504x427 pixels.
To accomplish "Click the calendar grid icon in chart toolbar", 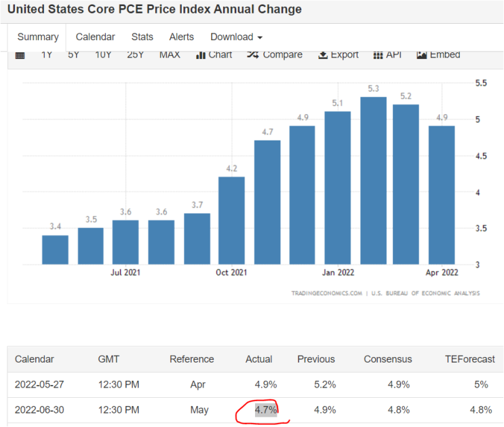I will point(20,56).
